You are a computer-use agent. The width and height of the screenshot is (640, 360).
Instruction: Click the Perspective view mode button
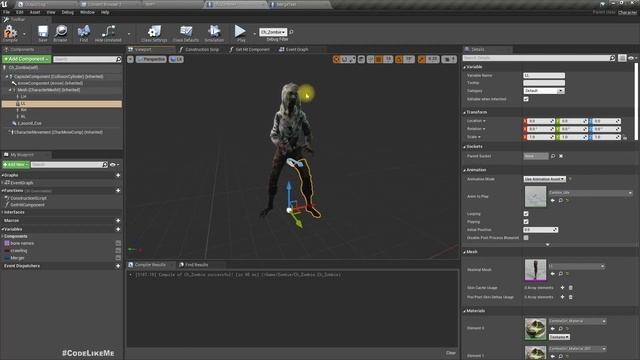pos(151,59)
